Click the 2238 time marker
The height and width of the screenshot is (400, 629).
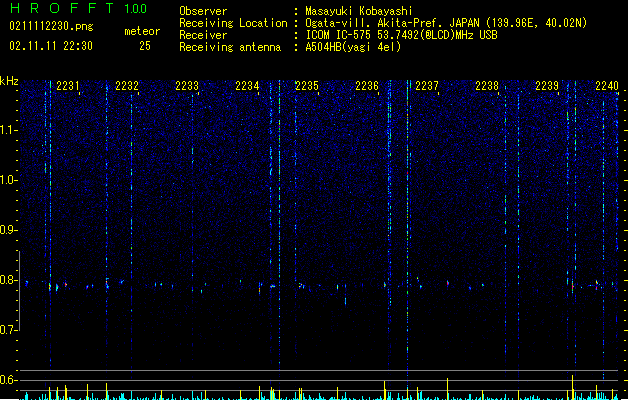pos(487,86)
